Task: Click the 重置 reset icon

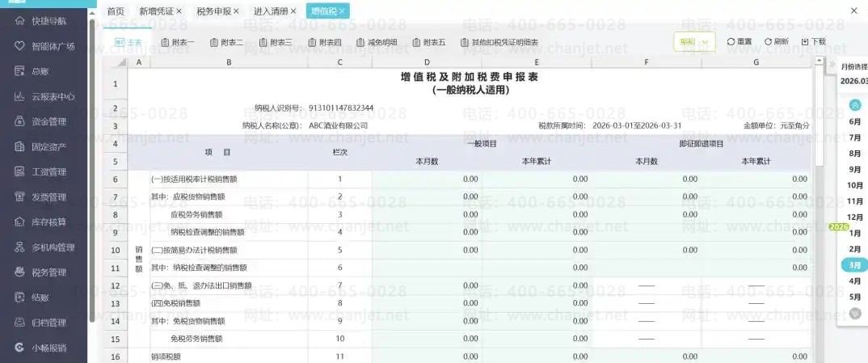Action: 731,42
